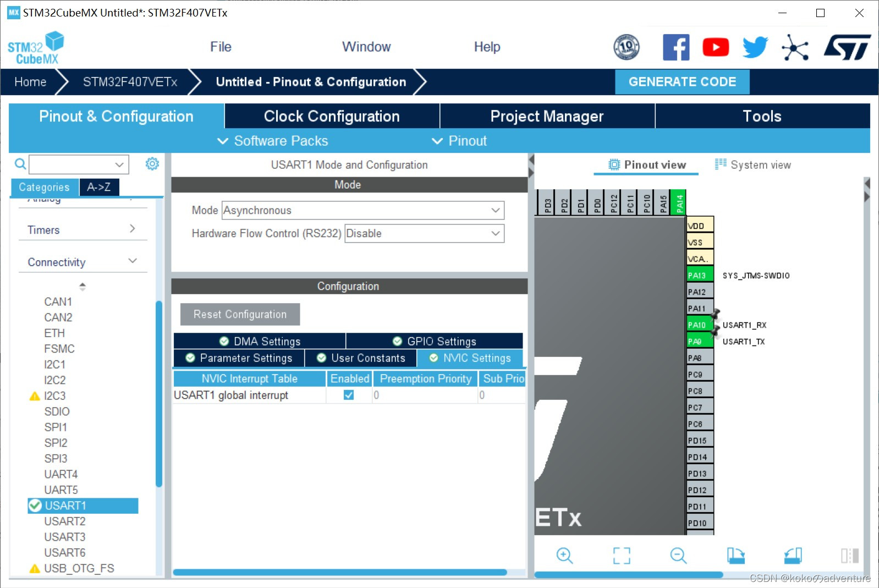Switch to the Clock Configuration tab
The width and height of the screenshot is (879, 588).
(332, 116)
